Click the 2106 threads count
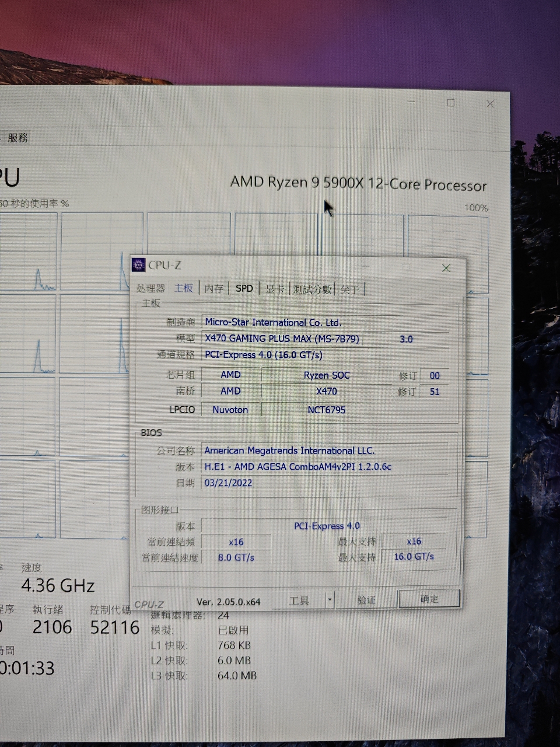This screenshot has height=747, width=560. tap(52, 627)
